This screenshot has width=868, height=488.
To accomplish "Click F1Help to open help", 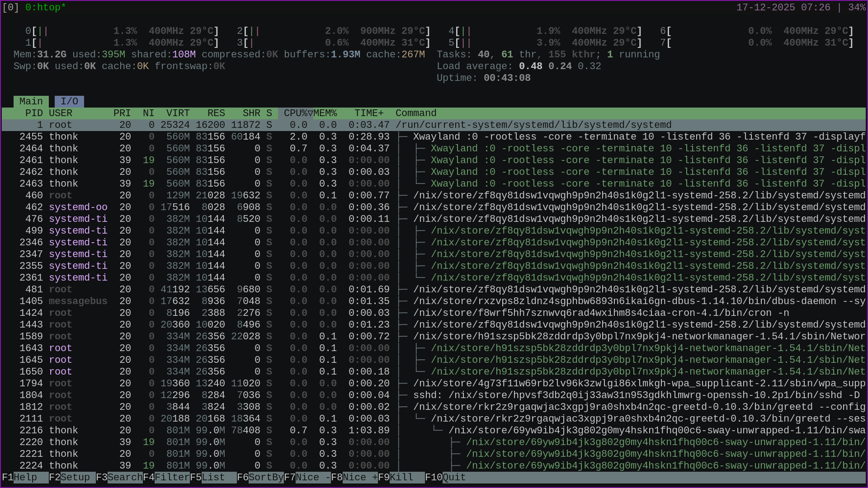I will (x=18, y=477).
